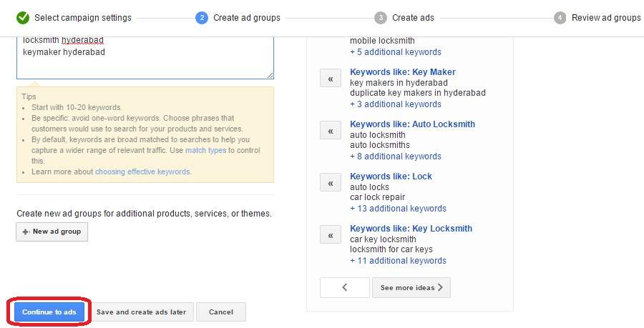This screenshot has width=644, height=328.
Task: Add the Key Locksmith keyword group arrow
Action: tap(331, 236)
